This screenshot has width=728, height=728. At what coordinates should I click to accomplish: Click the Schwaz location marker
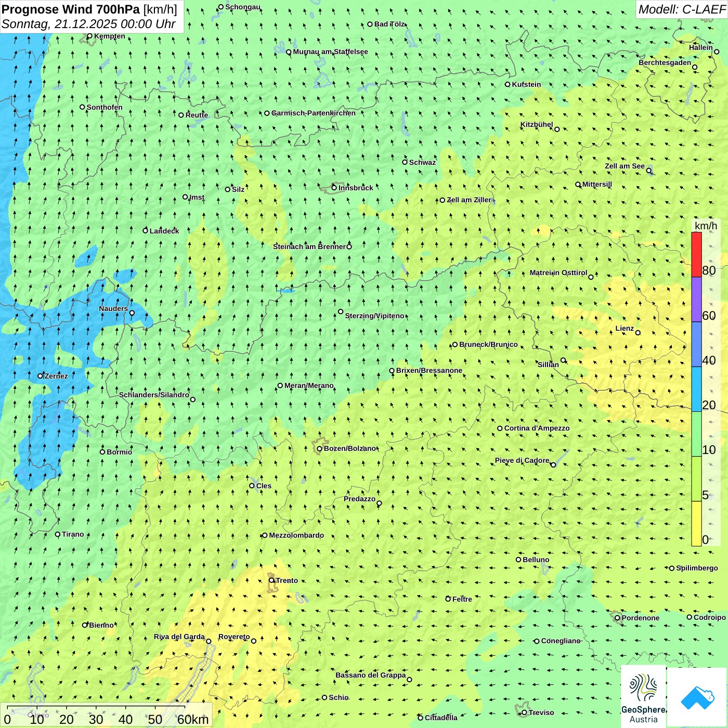tap(405, 162)
